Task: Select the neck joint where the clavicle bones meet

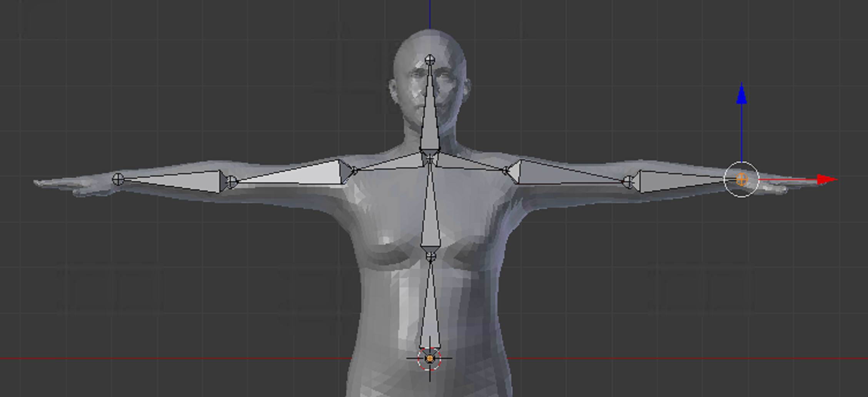Action: [430, 158]
